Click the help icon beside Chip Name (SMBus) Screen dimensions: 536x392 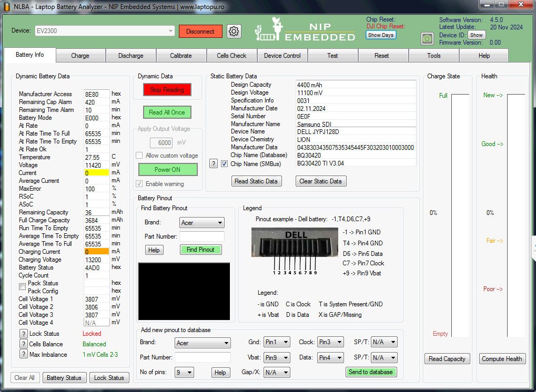[214, 163]
